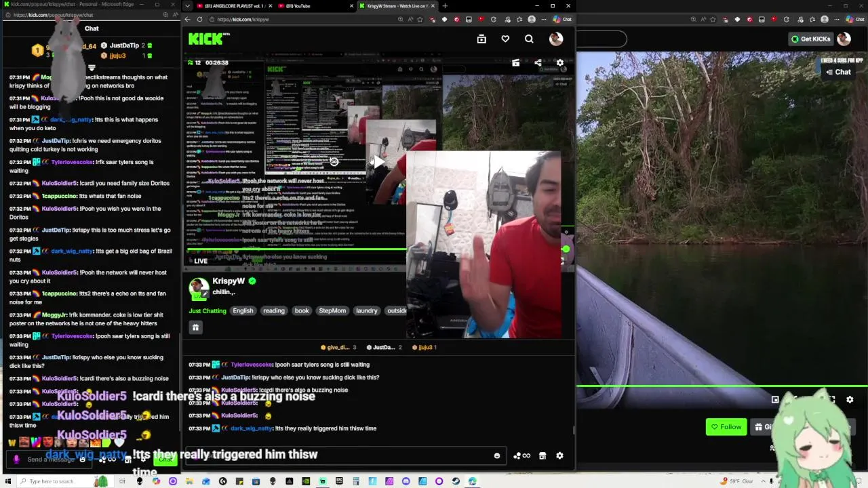868x488 pixels.
Task: Go back in middle browser window
Action: click(188, 19)
